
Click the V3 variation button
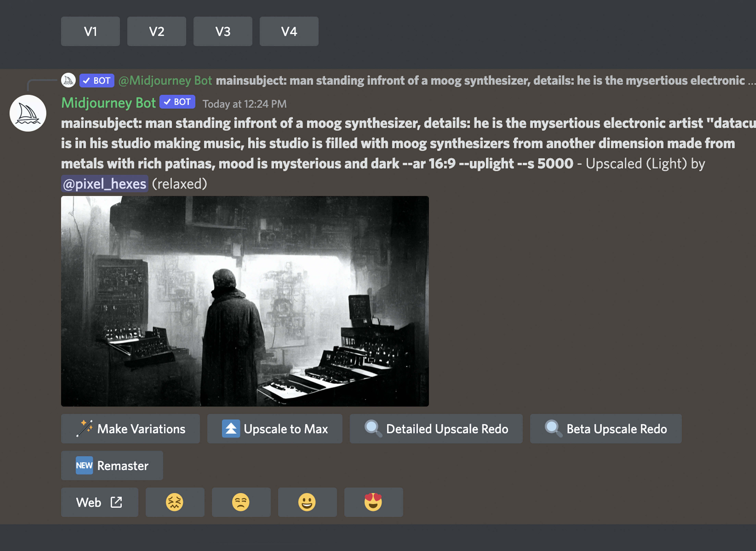pyautogui.click(x=222, y=31)
